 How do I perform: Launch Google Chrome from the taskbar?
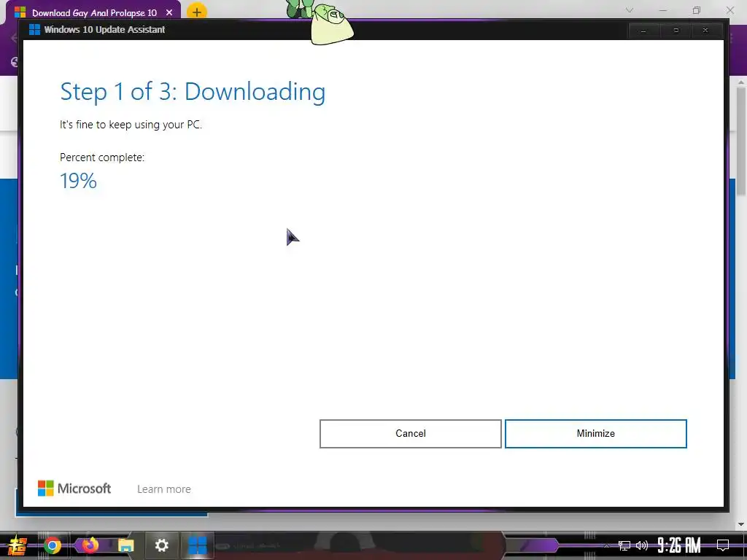point(53,545)
